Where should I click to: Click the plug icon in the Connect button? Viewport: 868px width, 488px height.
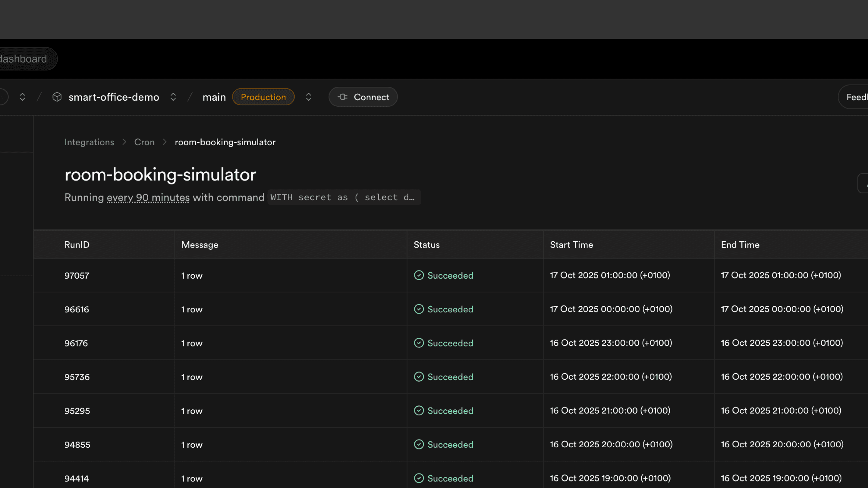[342, 97]
